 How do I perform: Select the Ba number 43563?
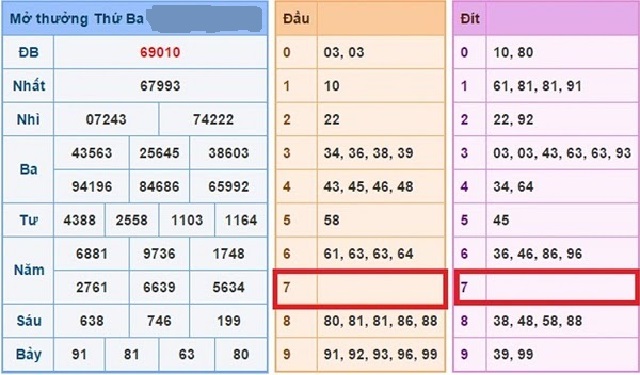click(x=92, y=153)
